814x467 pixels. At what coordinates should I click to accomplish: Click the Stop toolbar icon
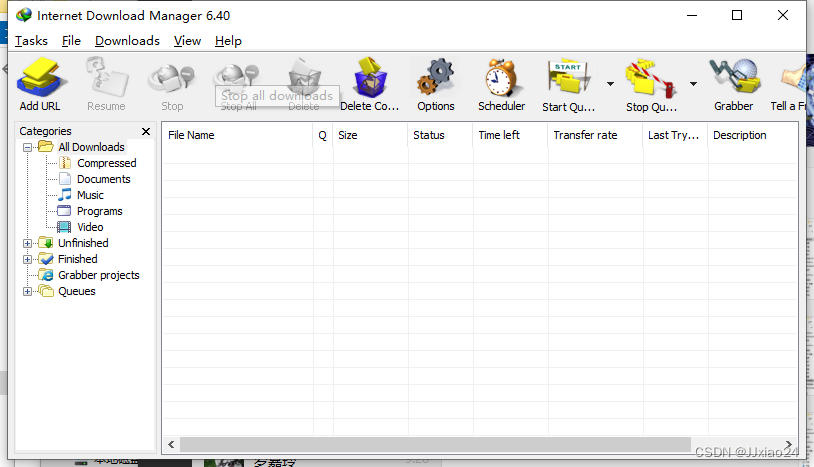(171, 79)
